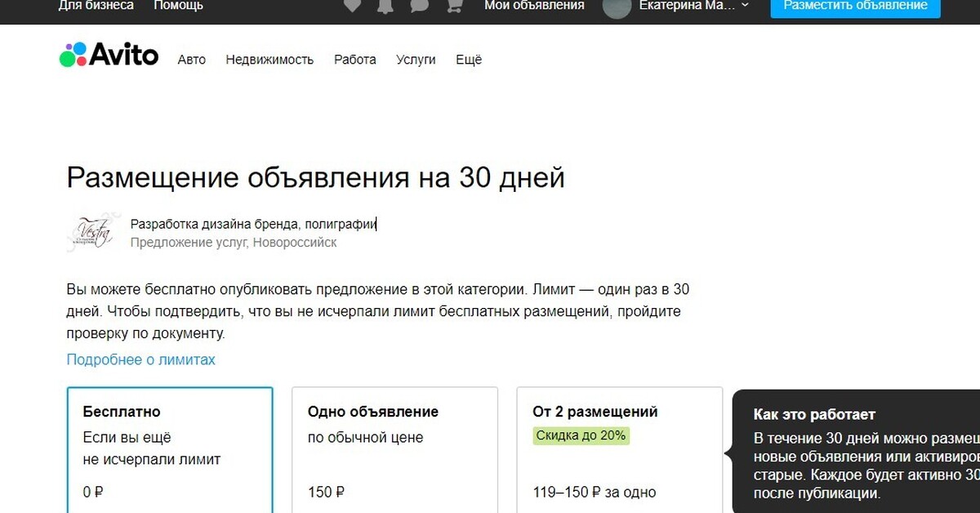Click the user avatar in top bar
The width and height of the screenshot is (980, 513).
[617, 7]
